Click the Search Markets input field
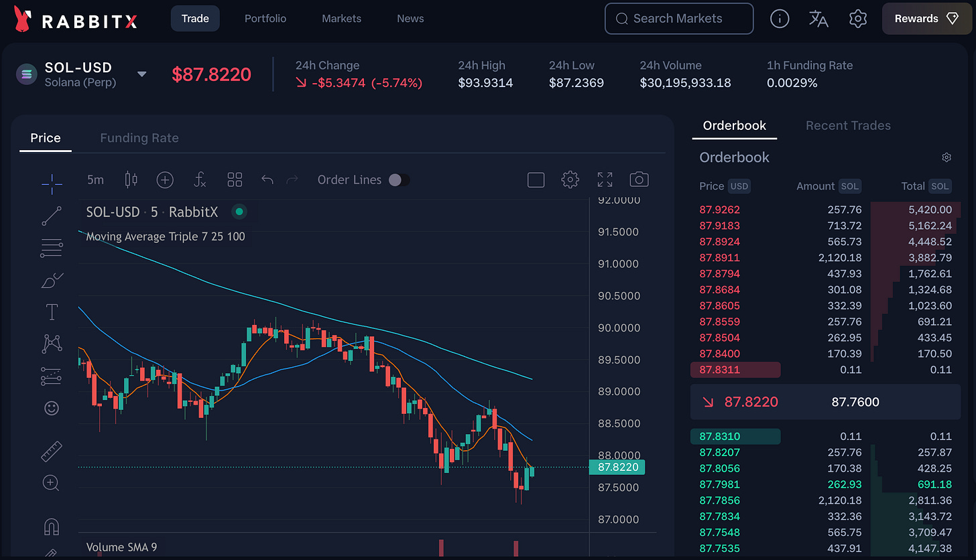Image resolution: width=976 pixels, height=560 pixels. (678, 18)
